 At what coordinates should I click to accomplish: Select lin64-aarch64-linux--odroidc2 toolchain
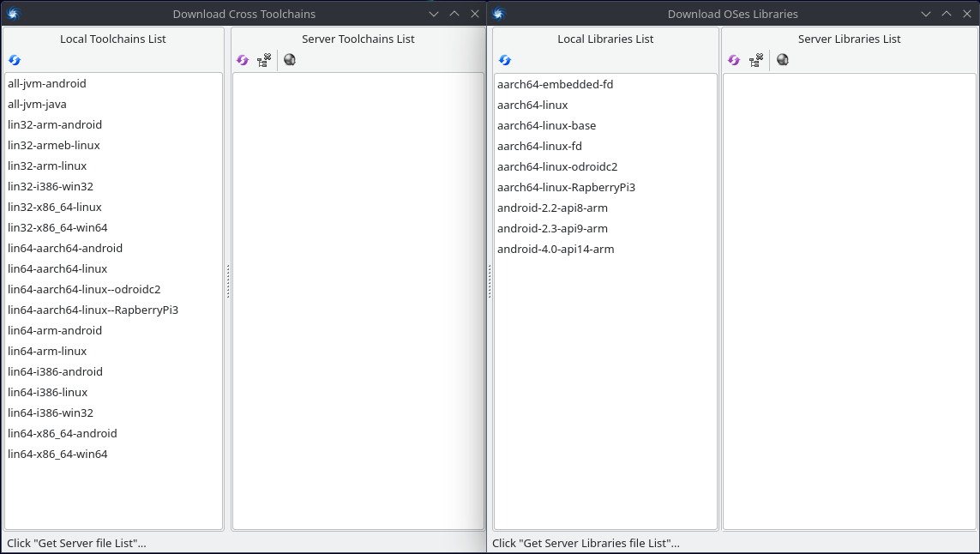tap(114, 290)
